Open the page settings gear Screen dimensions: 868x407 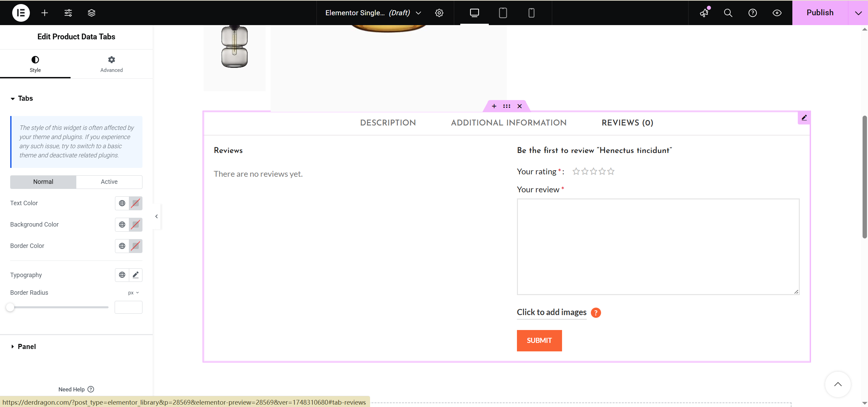coord(439,13)
